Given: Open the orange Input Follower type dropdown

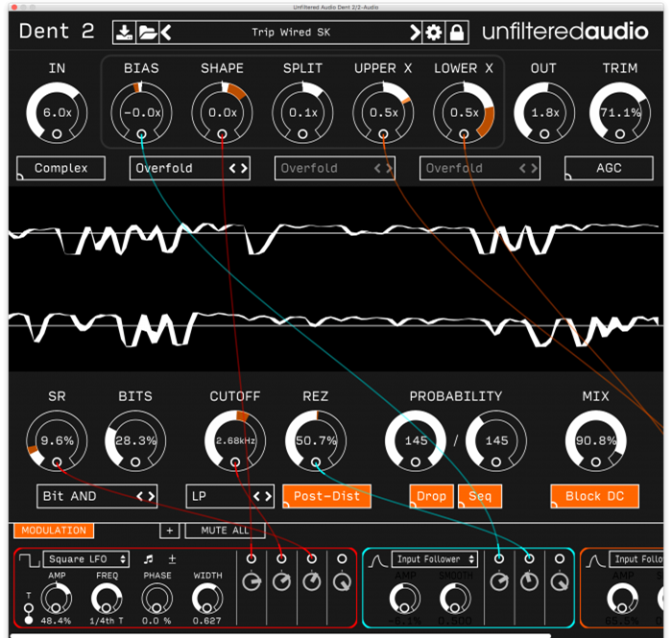Looking at the screenshot, I should (636, 559).
